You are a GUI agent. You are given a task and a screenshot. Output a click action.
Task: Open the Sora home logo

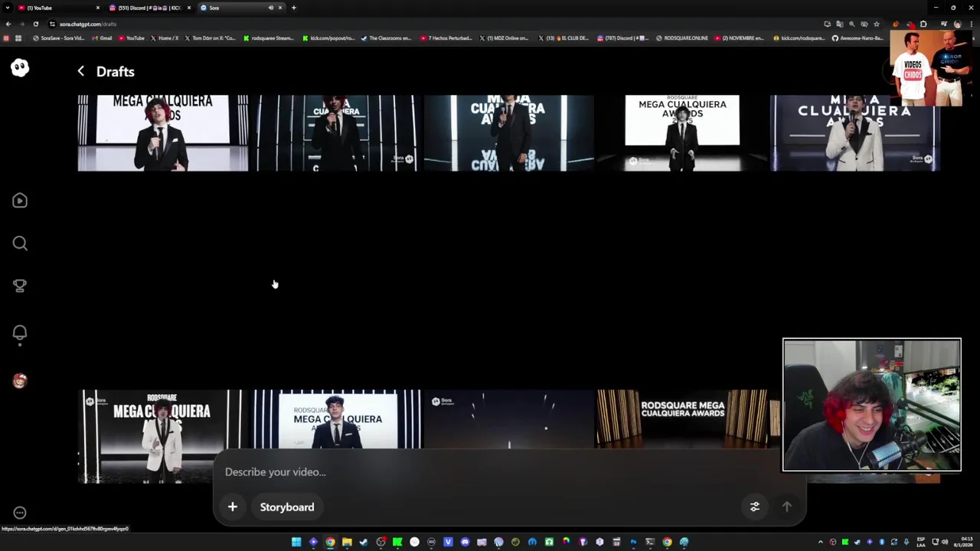click(20, 67)
